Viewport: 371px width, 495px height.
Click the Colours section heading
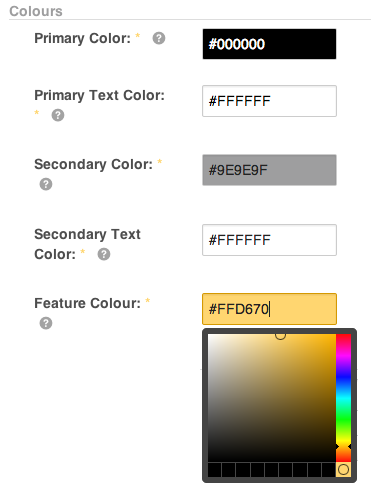[x=36, y=11]
